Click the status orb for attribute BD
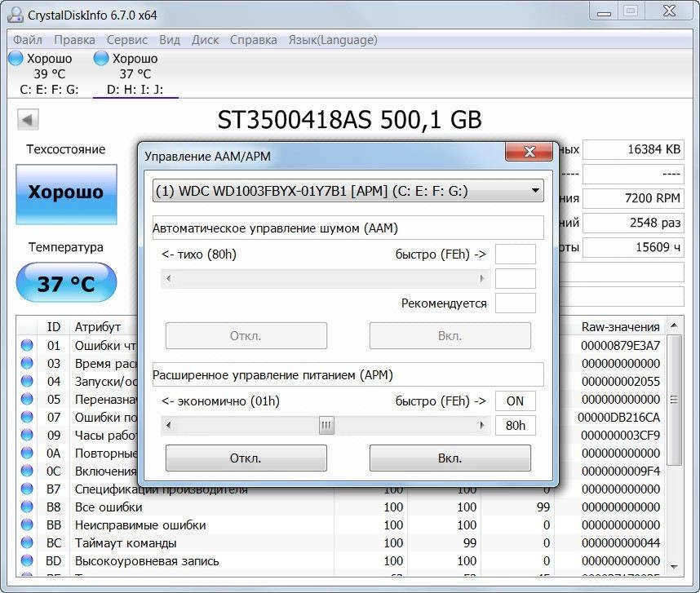Screen dimensions: 700x593 click(x=27, y=560)
